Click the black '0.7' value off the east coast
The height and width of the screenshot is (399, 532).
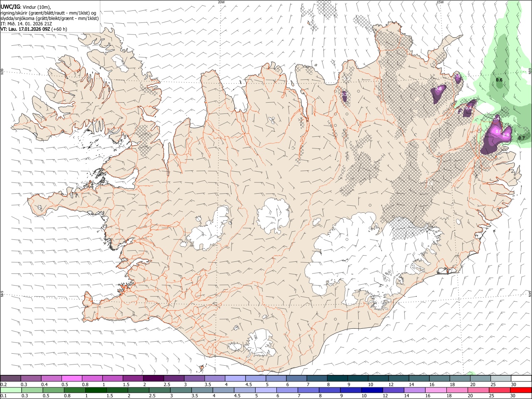click(522, 138)
